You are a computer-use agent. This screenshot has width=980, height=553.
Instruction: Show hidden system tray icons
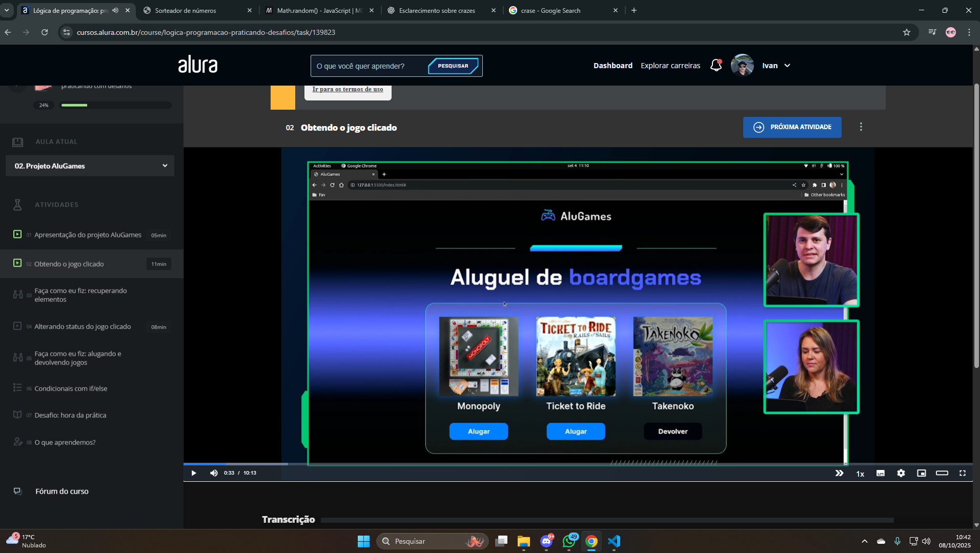[864, 541]
